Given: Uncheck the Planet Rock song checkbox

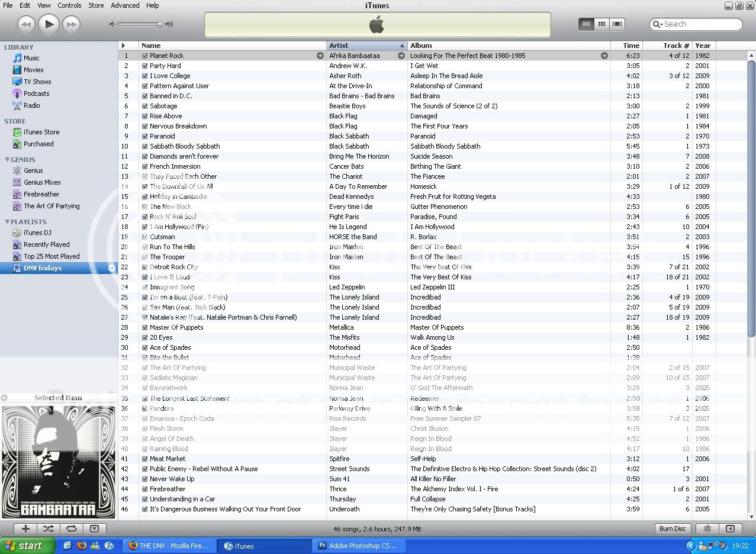Looking at the screenshot, I should tap(144, 56).
